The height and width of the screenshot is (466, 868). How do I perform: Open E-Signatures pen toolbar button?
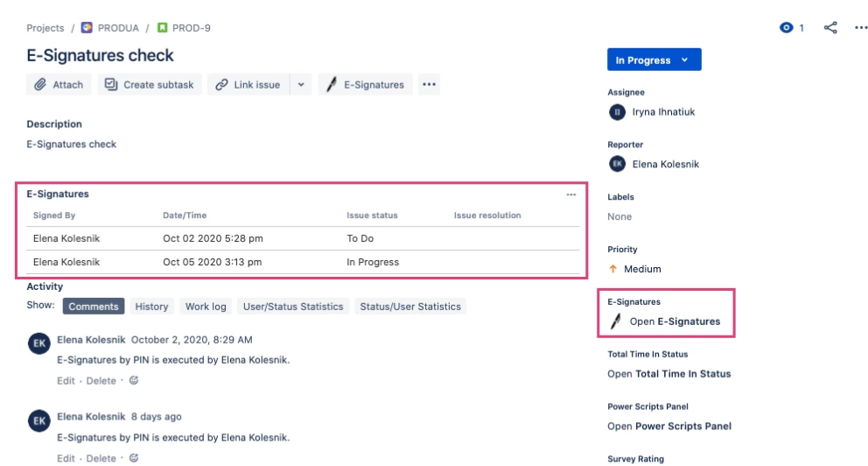[366, 85]
